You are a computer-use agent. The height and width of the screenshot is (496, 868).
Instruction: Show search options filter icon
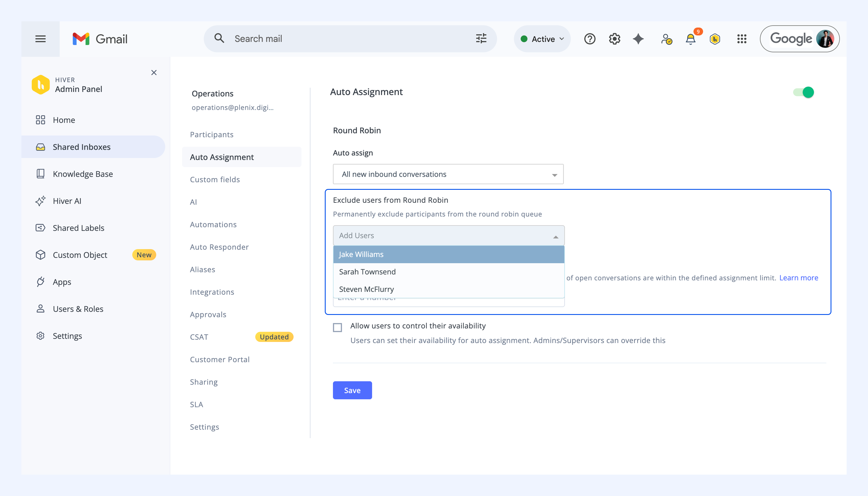tap(481, 39)
